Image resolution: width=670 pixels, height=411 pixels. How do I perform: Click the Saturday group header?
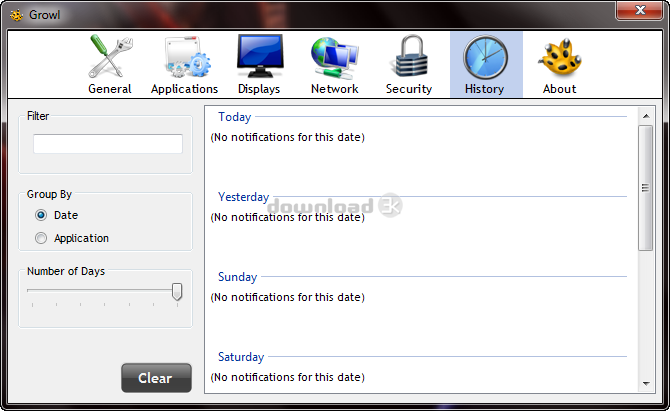[x=241, y=357]
